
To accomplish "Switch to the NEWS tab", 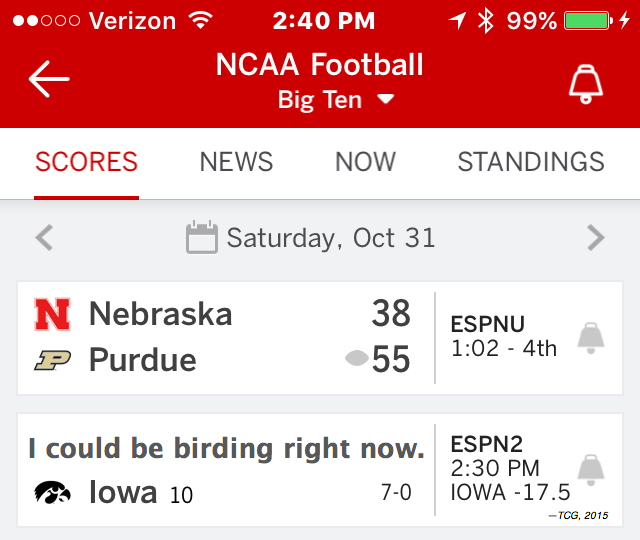I will [236, 162].
